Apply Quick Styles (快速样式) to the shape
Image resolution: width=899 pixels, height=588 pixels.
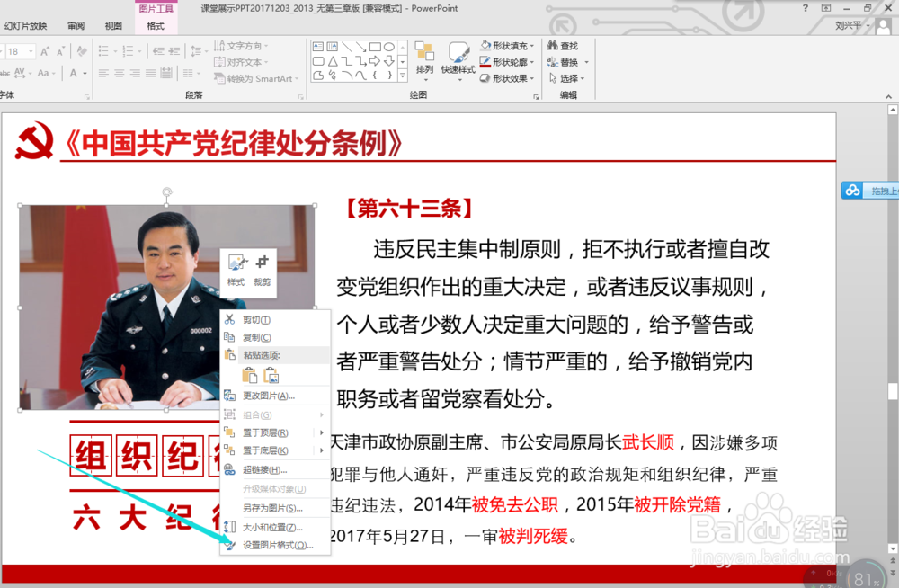click(x=458, y=59)
